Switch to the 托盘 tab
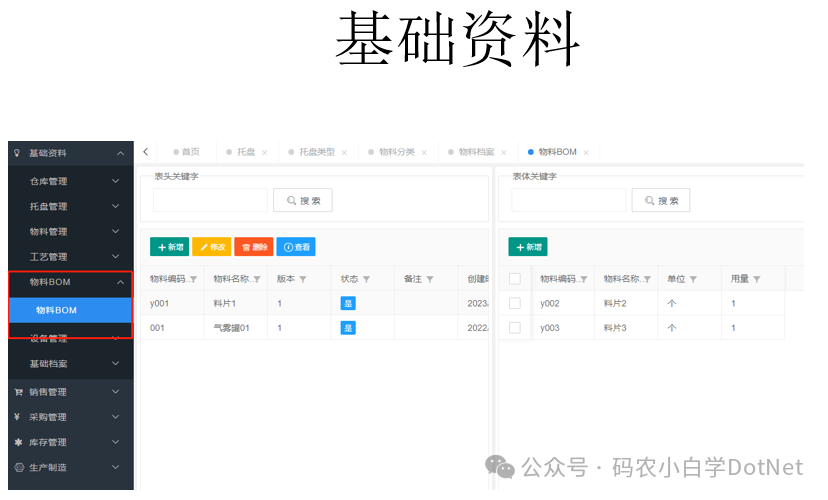 pos(246,153)
